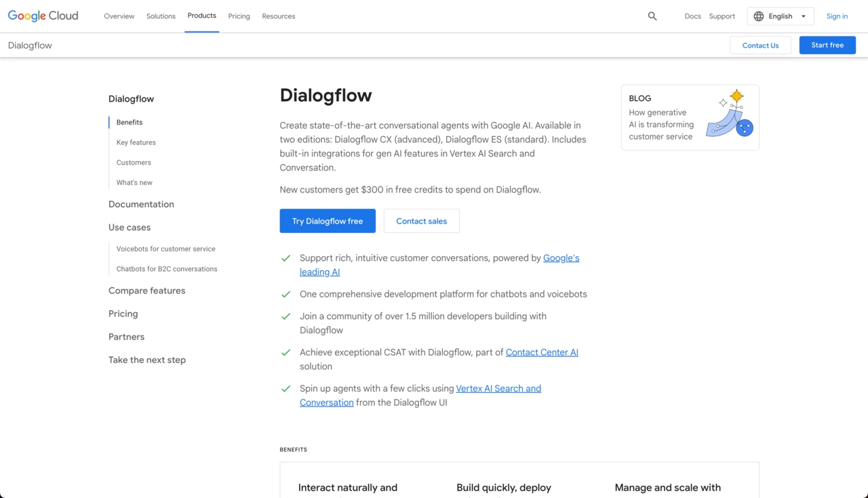Viewport: 868px width, 498px height.
Task: Click the blog illustration graphic
Action: [x=729, y=117]
